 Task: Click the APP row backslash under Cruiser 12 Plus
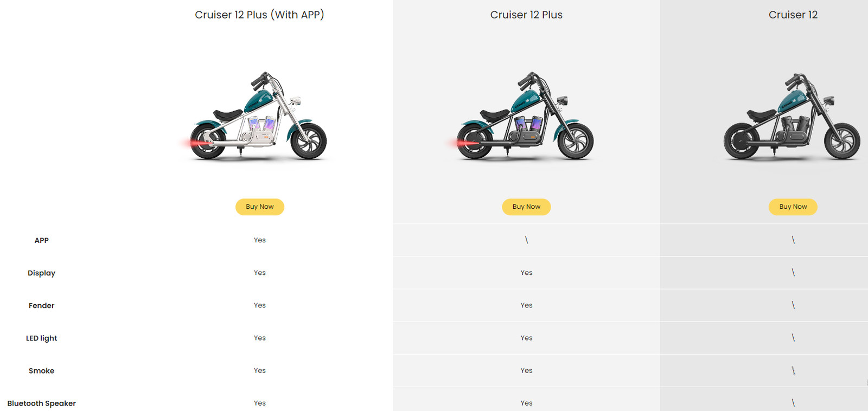pyautogui.click(x=526, y=240)
